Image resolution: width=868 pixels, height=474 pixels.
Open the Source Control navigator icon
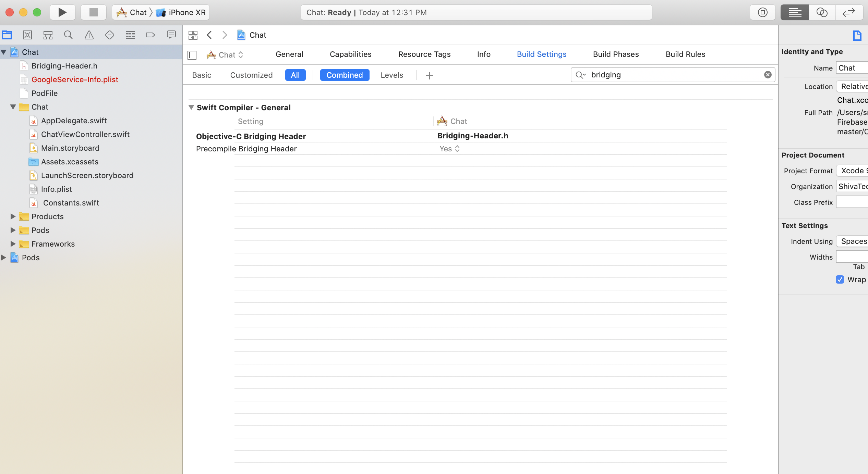point(27,35)
